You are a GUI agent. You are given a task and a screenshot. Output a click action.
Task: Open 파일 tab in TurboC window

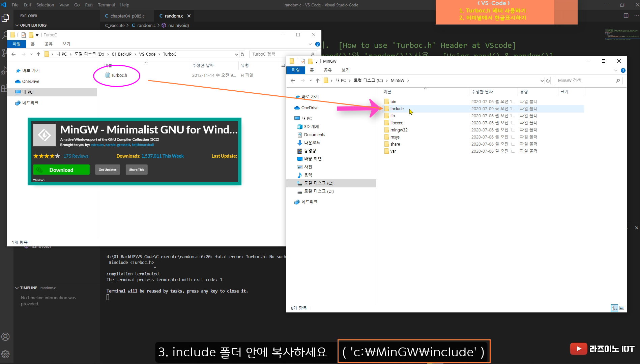click(17, 44)
